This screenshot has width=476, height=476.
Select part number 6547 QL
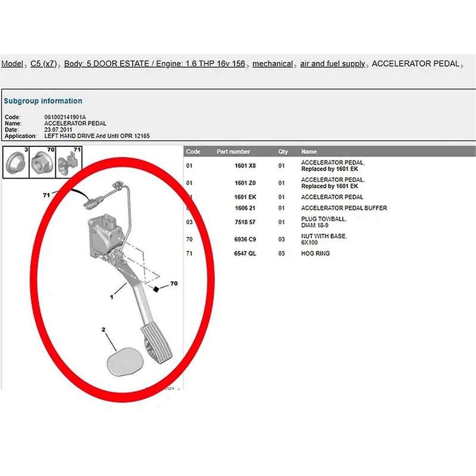(x=245, y=253)
